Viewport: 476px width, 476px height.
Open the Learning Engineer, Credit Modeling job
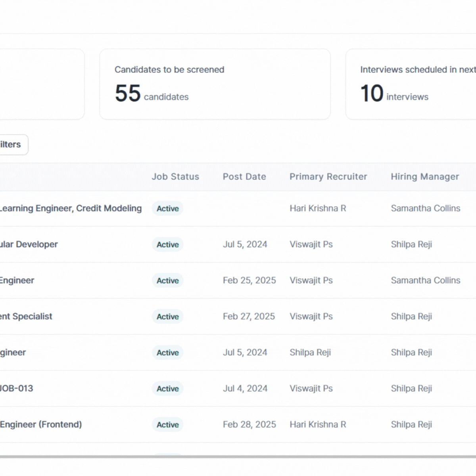click(71, 209)
